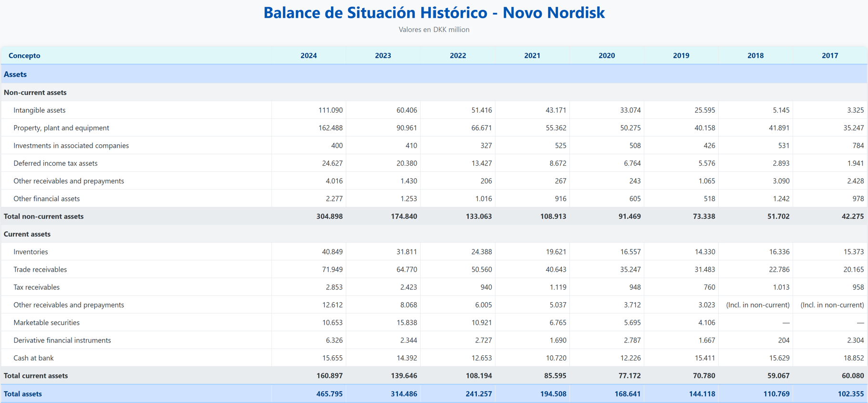Select the 2023 column header
Viewport: 868px width, 403px height.
tap(383, 55)
